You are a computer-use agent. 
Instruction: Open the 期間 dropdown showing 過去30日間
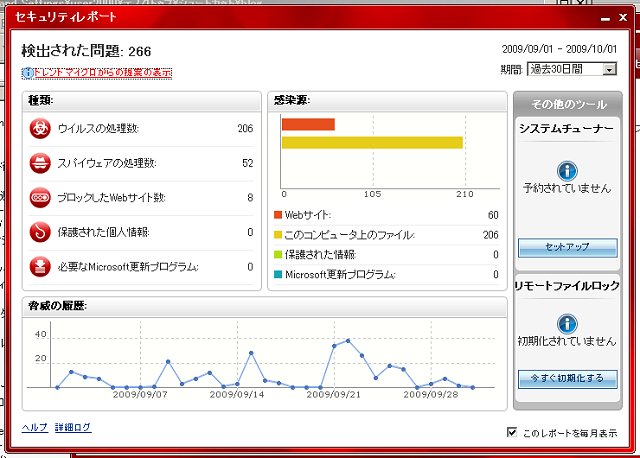(571, 69)
